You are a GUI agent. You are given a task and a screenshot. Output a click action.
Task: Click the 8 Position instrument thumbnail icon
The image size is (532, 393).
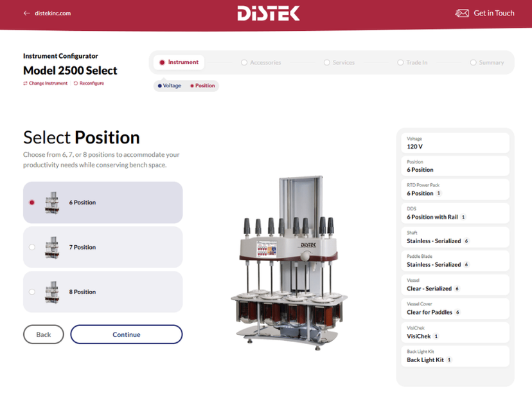[x=53, y=291]
